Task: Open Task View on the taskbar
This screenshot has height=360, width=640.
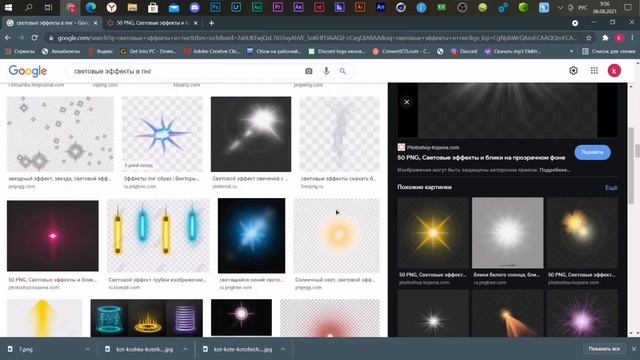Action: pyautogui.click(x=49, y=7)
